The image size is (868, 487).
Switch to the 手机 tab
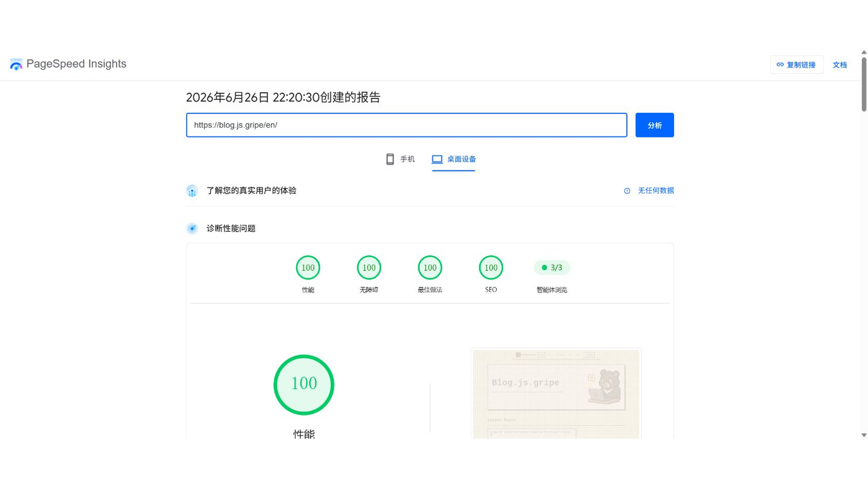point(400,159)
